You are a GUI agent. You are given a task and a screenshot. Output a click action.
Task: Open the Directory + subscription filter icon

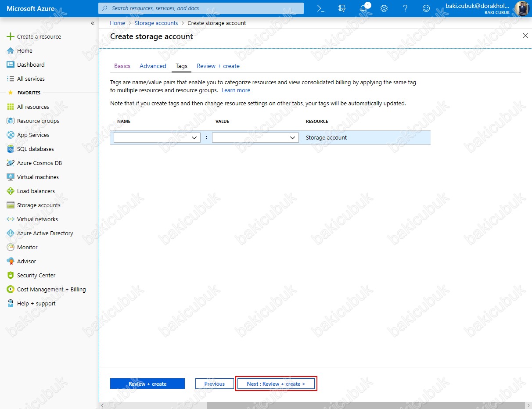coord(342,8)
